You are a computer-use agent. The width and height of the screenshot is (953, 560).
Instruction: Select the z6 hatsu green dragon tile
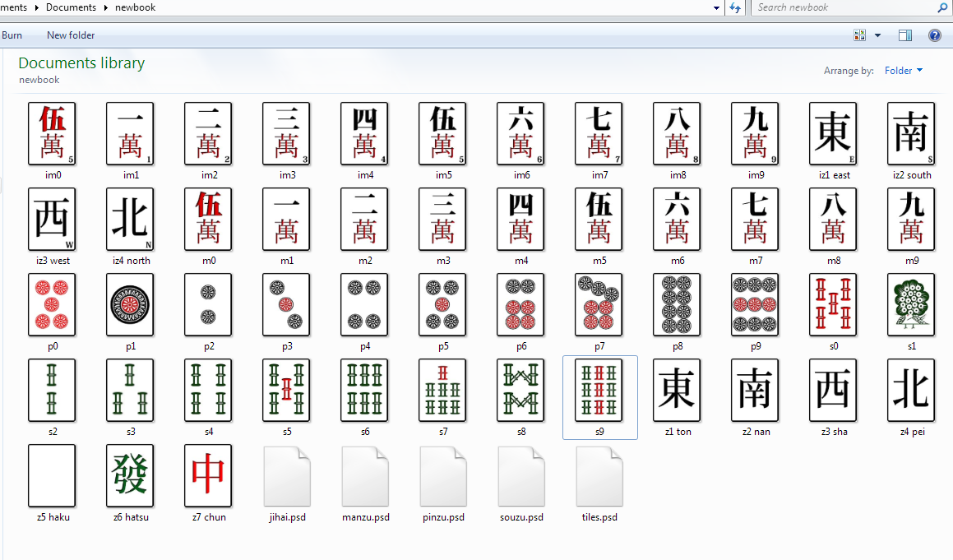130,476
